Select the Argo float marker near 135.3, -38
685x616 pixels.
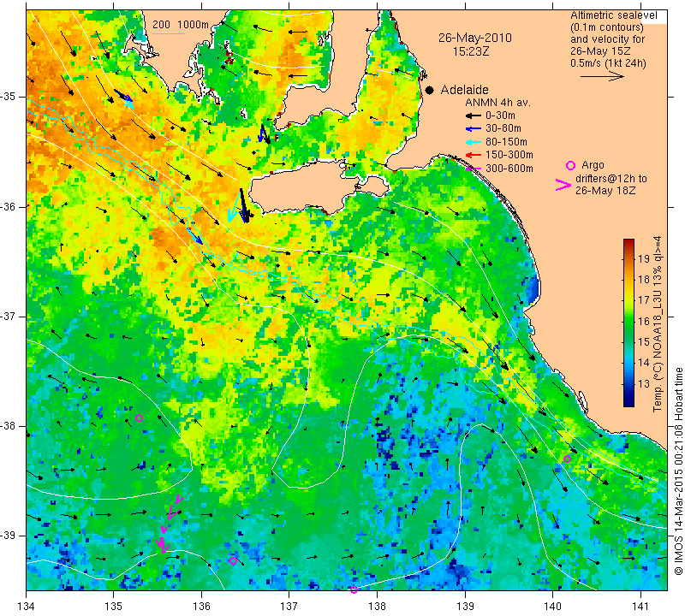[x=140, y=418]
